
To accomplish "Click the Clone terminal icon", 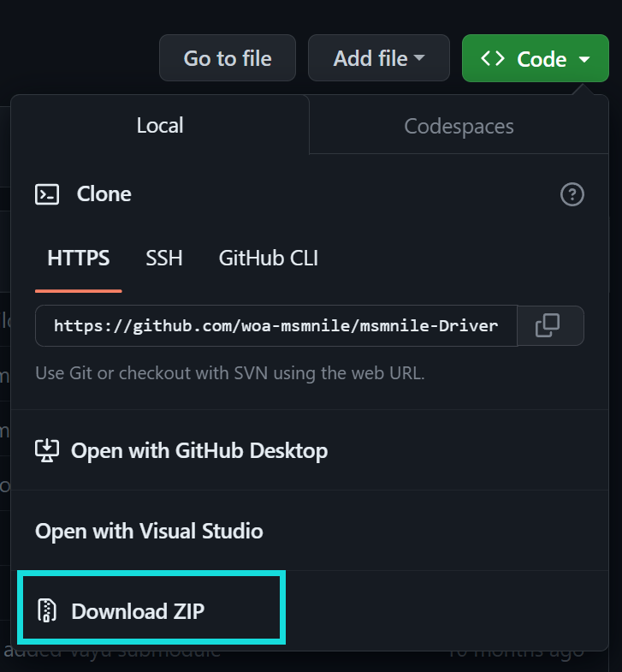I will 47,194.
